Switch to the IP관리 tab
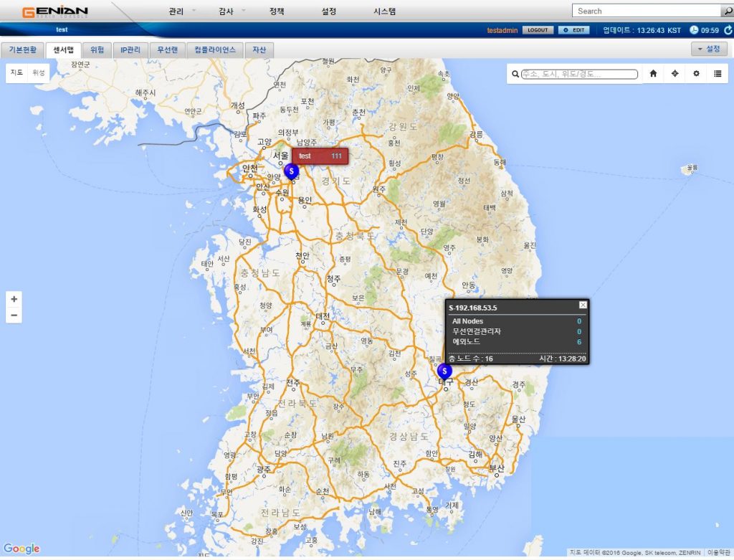 point(130,49)
